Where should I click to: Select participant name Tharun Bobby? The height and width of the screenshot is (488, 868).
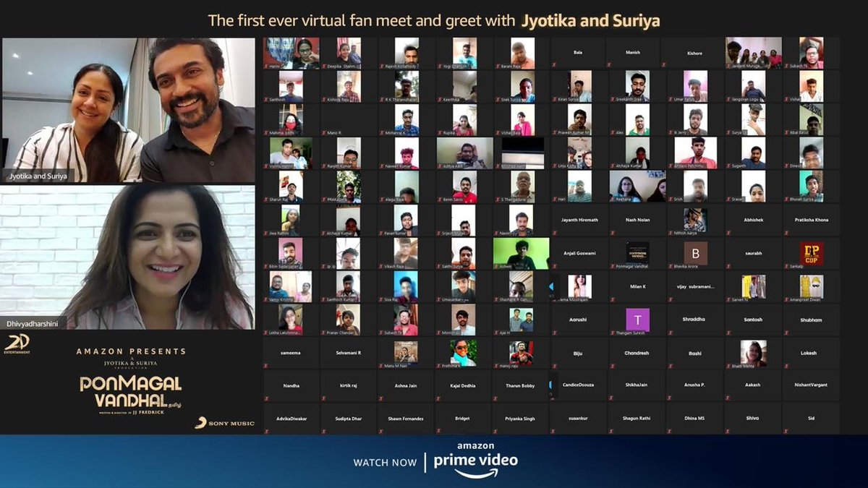521,385
